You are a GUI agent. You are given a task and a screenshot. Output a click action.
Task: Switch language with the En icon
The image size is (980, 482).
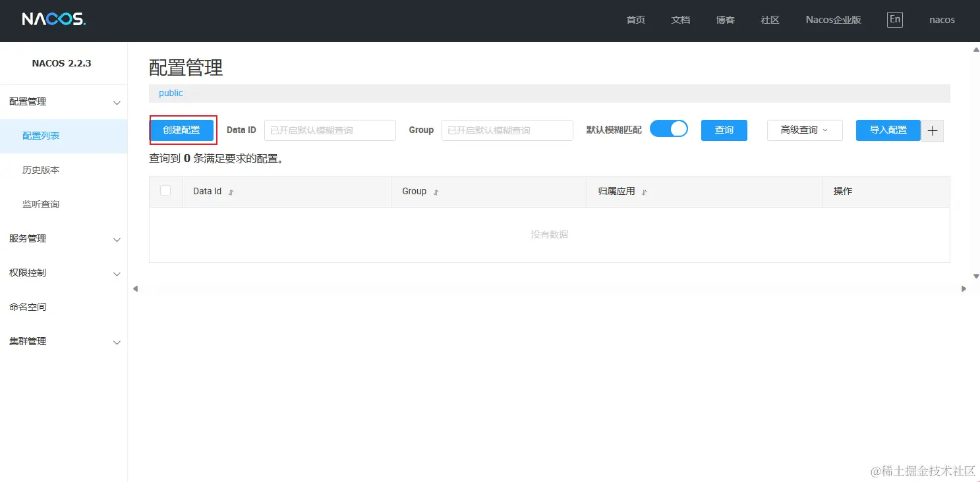[x=895, y=19]
